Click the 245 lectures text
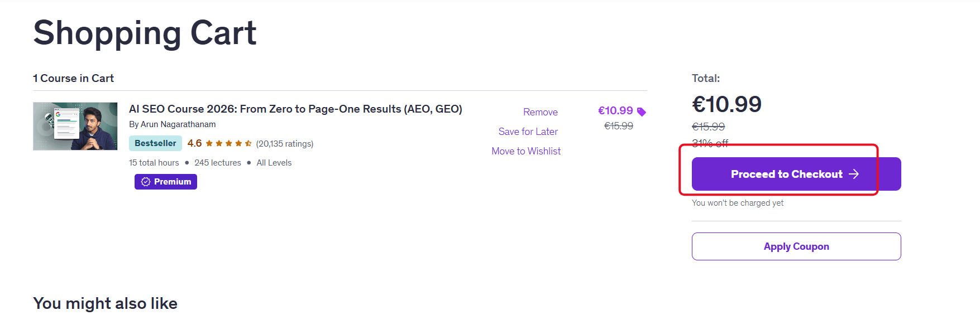Screen dimensions: 980x315 point(218,163)
